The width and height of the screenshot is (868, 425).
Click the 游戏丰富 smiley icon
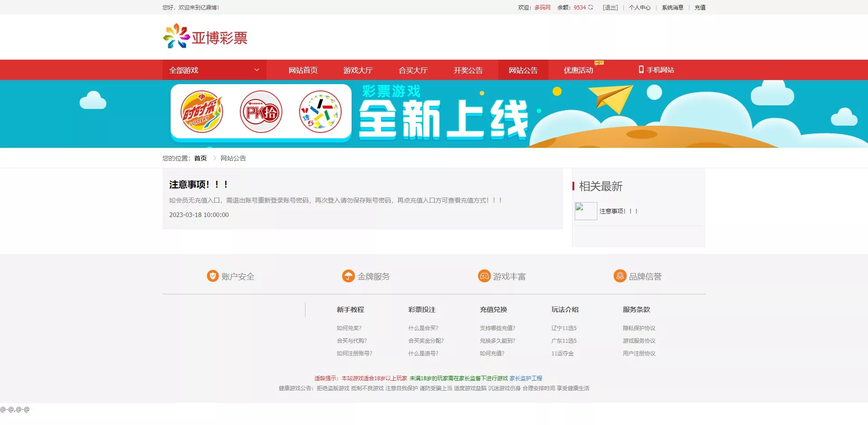point(484,276)
